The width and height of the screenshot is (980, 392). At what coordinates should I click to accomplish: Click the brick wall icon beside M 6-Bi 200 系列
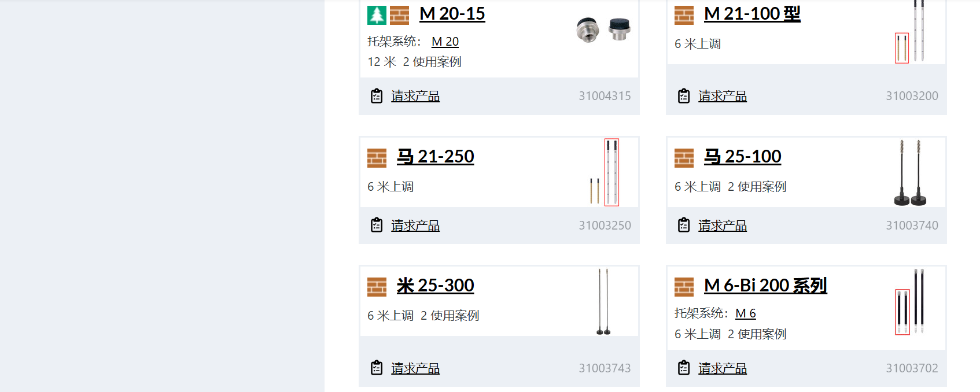point(684,287)
